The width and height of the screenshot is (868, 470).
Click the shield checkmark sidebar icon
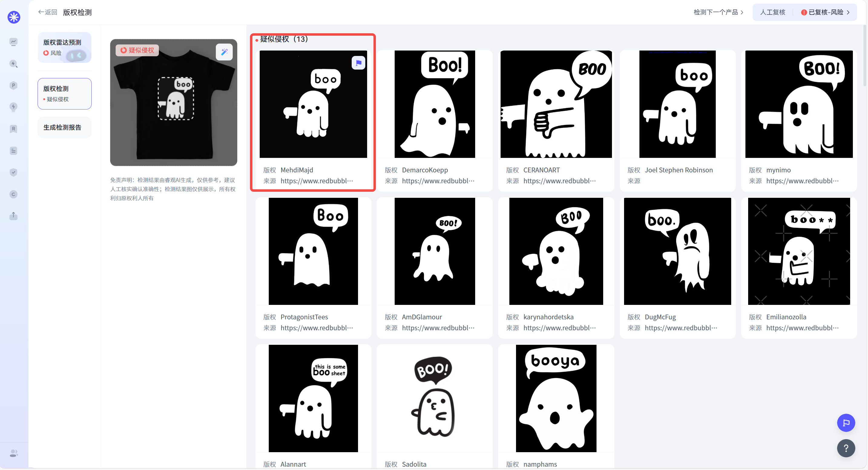click(x=14, y=172)
